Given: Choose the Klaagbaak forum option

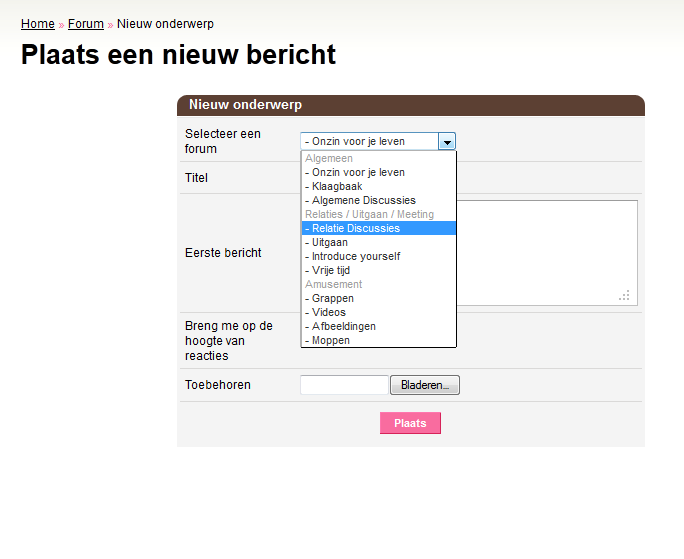Looking at the screenshot, I should 379,186.
